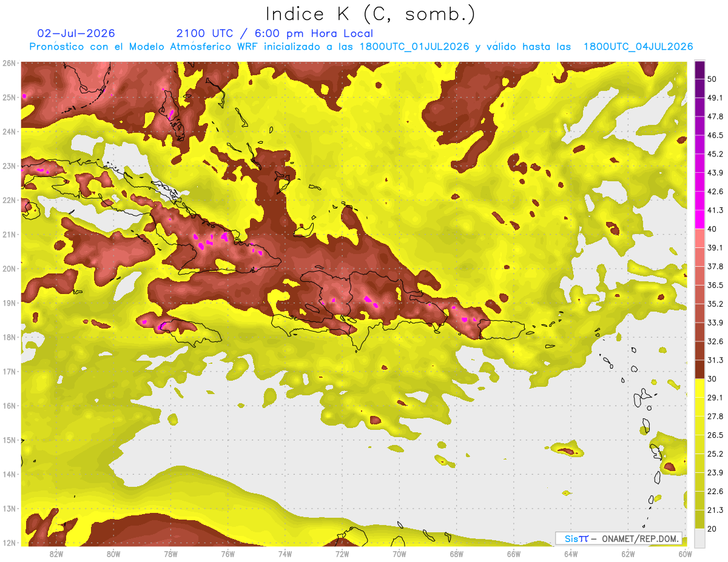Click the 74W longitude label

click(x=285, y=554)
